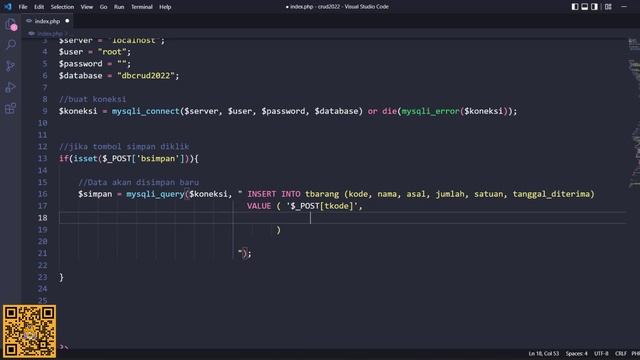Change line endings via CRLF status entry
640x360 pixels.
tap(620, 353)
